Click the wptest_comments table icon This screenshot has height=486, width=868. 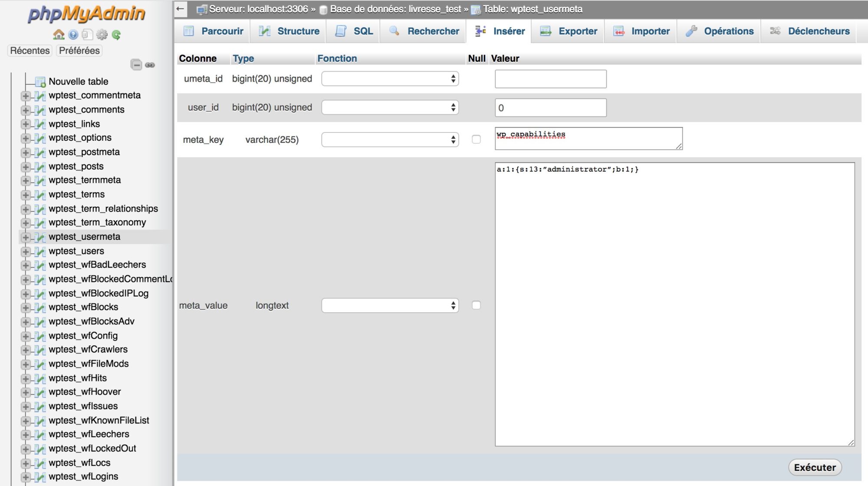click(x=40, y=110)
